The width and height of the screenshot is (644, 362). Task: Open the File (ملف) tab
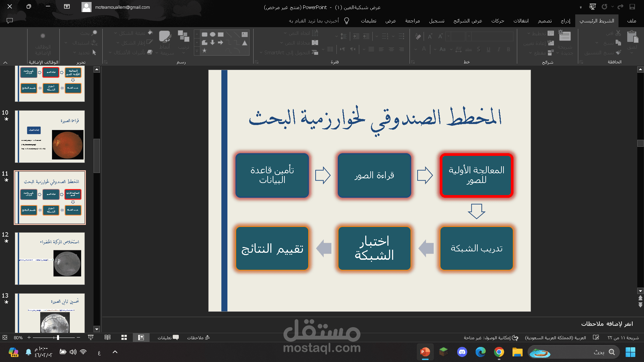tap(632, 21)
